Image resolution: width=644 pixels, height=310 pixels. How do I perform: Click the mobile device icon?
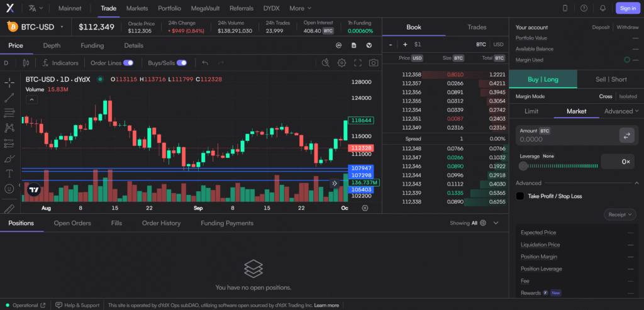click(565, 8)
